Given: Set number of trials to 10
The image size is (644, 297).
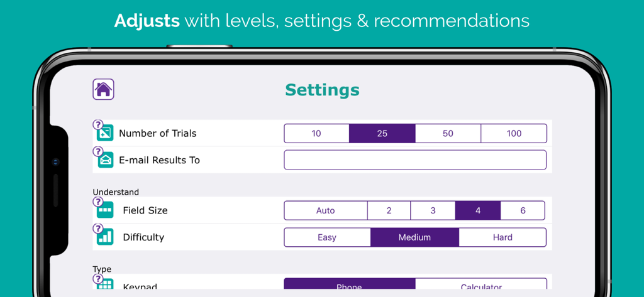Looking at the screenshot, I should [x=316, y=133].
